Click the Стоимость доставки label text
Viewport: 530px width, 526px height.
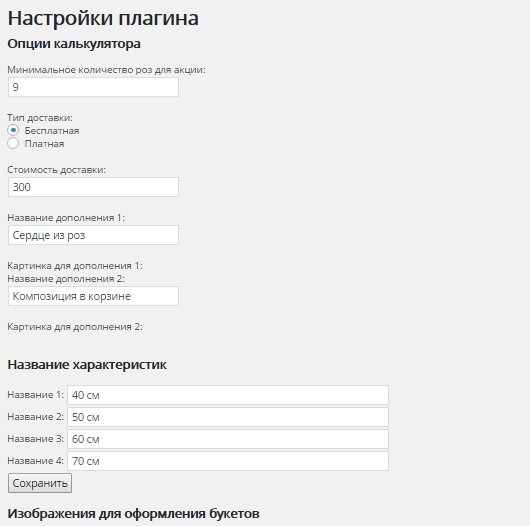56,170
